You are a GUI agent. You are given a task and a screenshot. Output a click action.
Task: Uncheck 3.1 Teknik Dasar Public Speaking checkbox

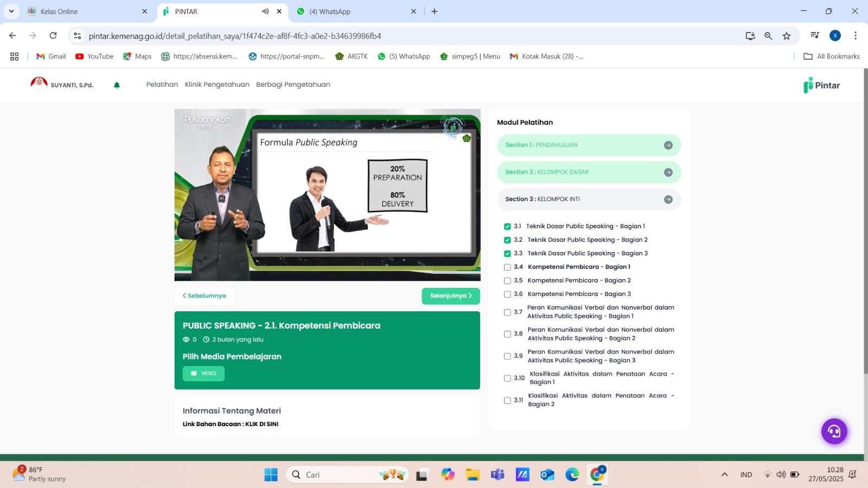coord(507,227)
